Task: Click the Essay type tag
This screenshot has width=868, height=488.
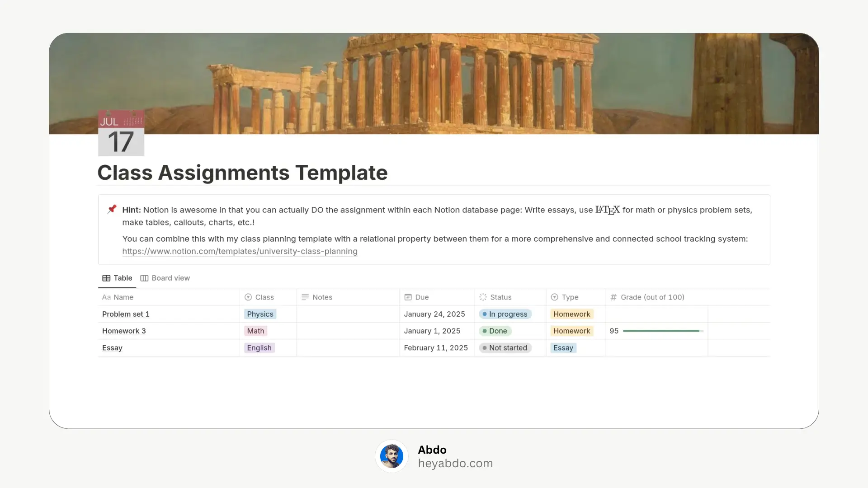Action: [x=563, y=348]
